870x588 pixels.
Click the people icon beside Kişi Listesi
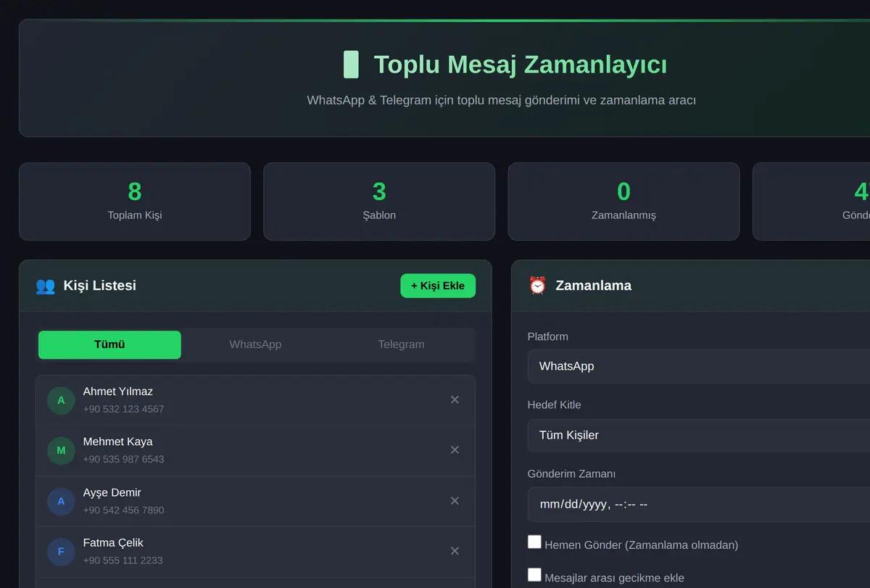point(45,286)
